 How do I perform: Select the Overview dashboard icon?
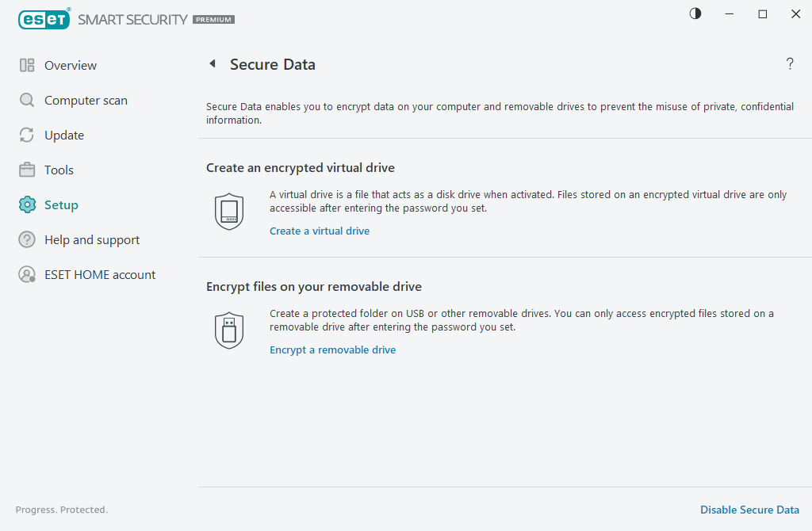pyautogui.click(x=27, y=65)
